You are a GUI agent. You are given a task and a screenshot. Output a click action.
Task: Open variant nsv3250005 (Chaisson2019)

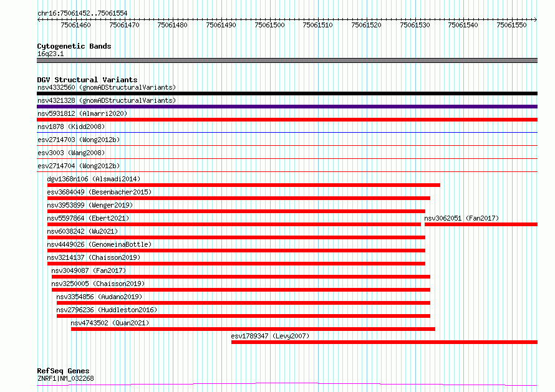coord(98,284)
